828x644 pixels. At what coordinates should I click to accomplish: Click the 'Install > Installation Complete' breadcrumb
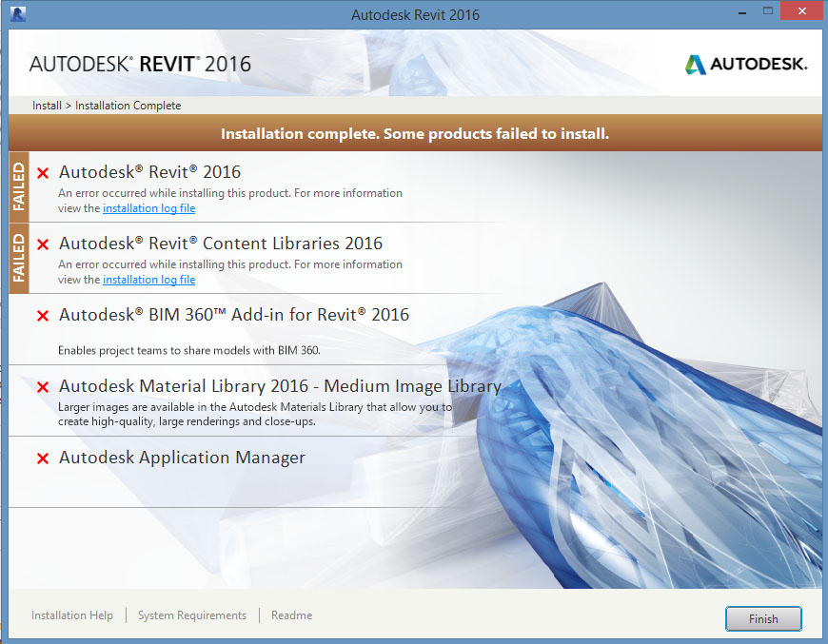pyautogui.click(x=107, y=106)
